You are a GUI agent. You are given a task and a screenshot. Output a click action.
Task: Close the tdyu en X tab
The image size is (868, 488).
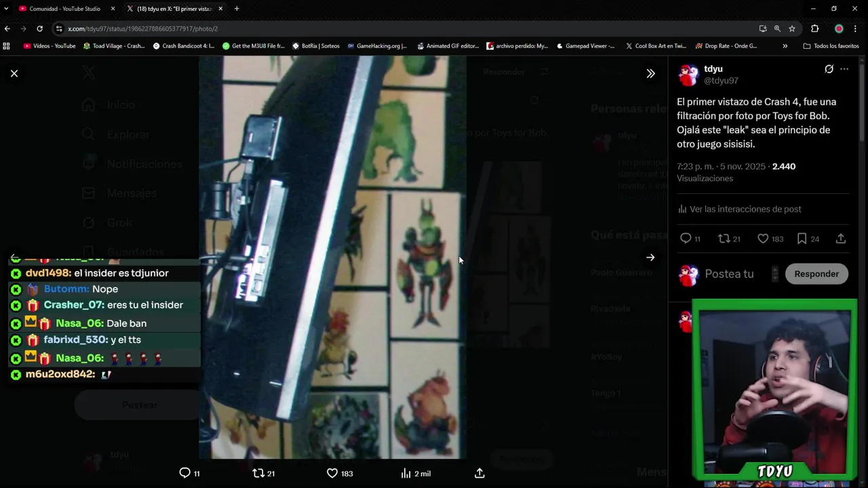point(220,9)
